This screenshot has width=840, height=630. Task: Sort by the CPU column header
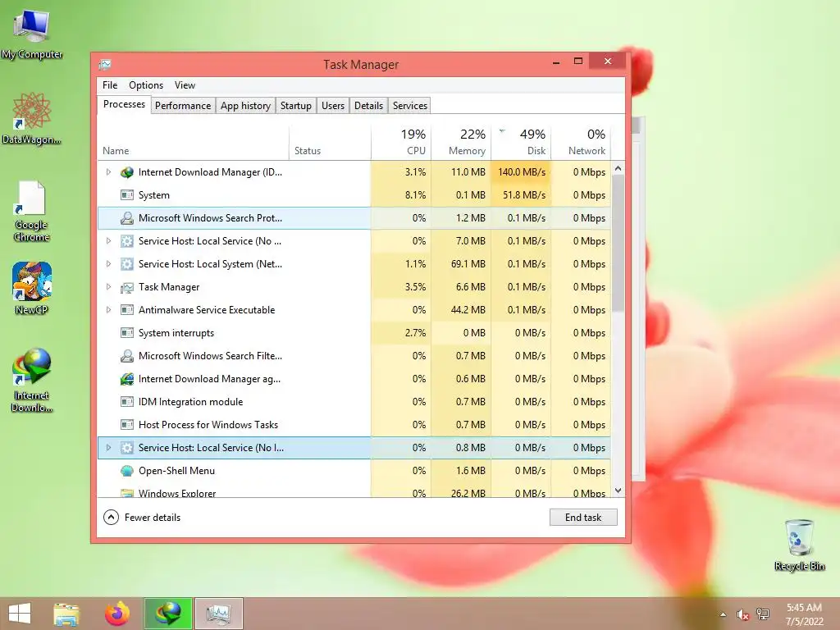[x=400, y=143]
